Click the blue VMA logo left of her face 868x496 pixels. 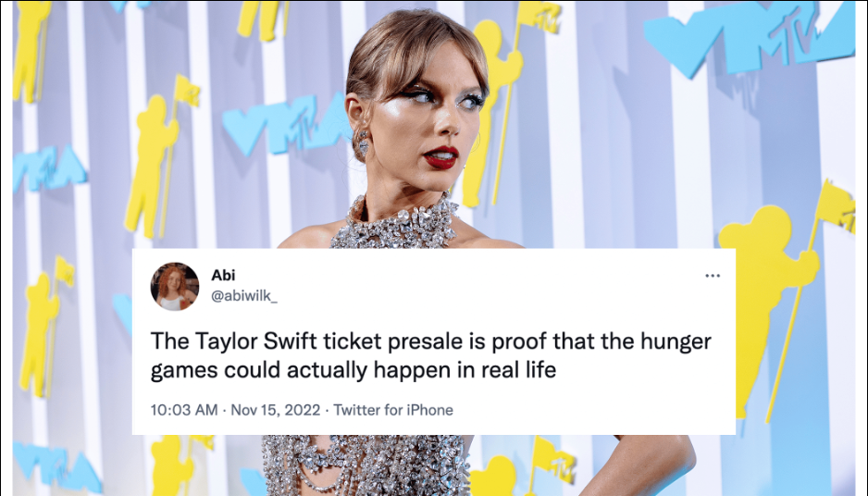(x=285, y=123)
